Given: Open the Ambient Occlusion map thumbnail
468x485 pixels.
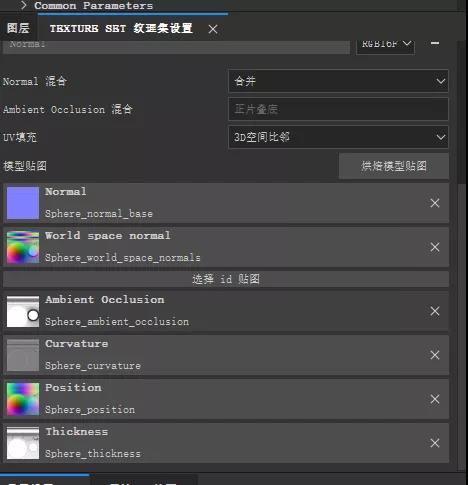Looking at the screenshot, I should pos(23,311).
